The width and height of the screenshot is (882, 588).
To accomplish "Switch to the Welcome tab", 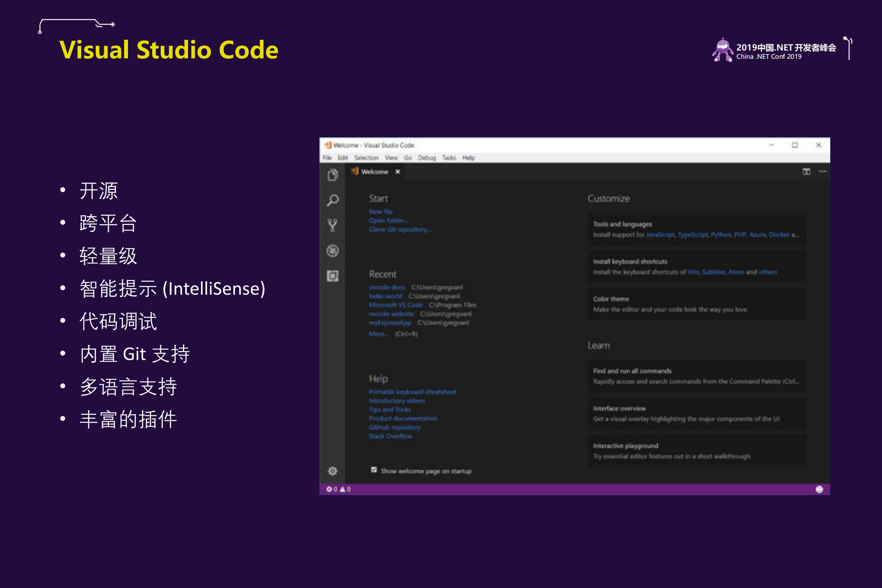I will coord(374,172).
